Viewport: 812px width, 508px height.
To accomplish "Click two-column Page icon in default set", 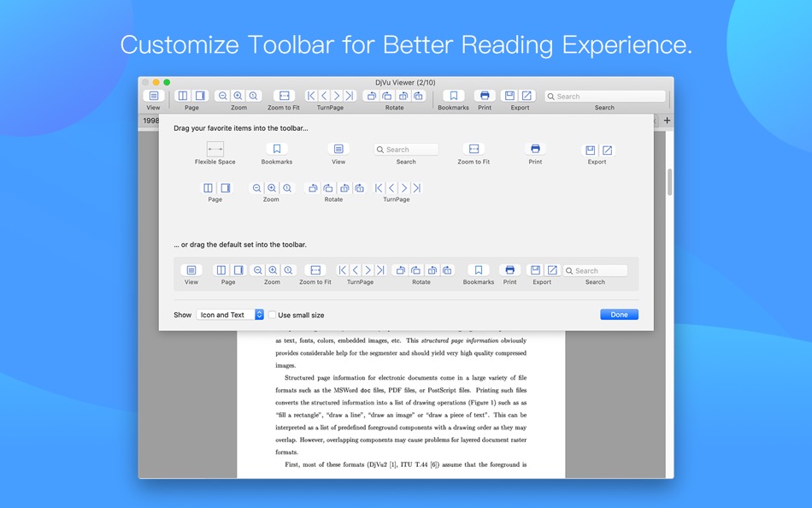I will pos(221,270).
